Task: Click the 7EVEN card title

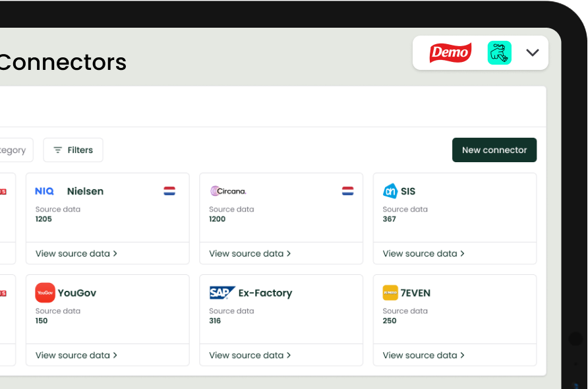Action: click(x=415, y=293)
